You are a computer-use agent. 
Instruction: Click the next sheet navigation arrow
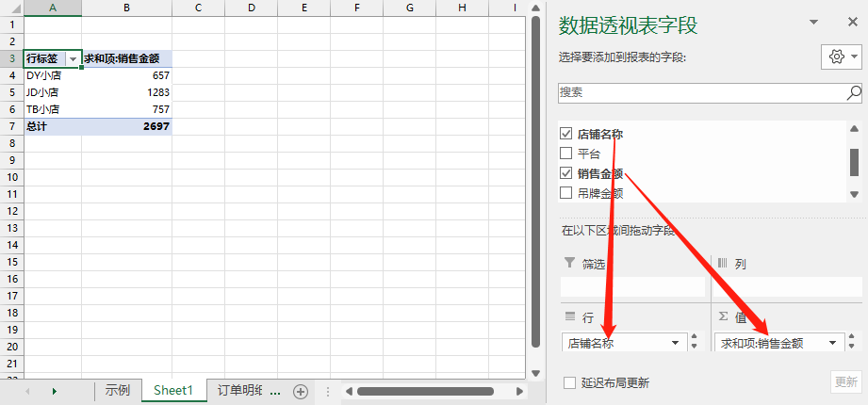(x=55, y=391)
